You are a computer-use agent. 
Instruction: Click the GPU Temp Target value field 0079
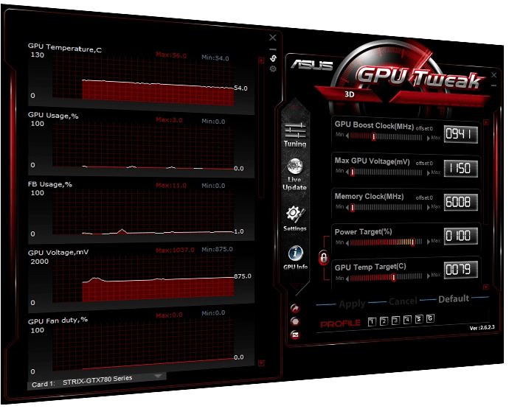460,270
